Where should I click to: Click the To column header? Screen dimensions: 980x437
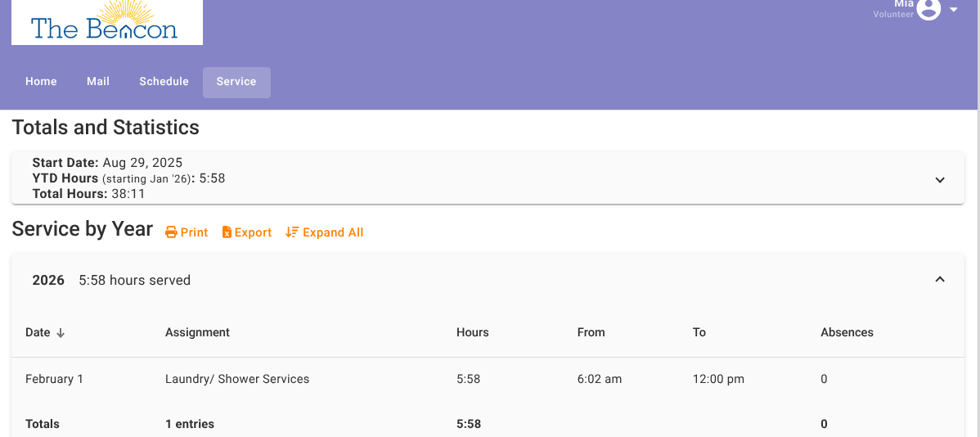point(699,332)
